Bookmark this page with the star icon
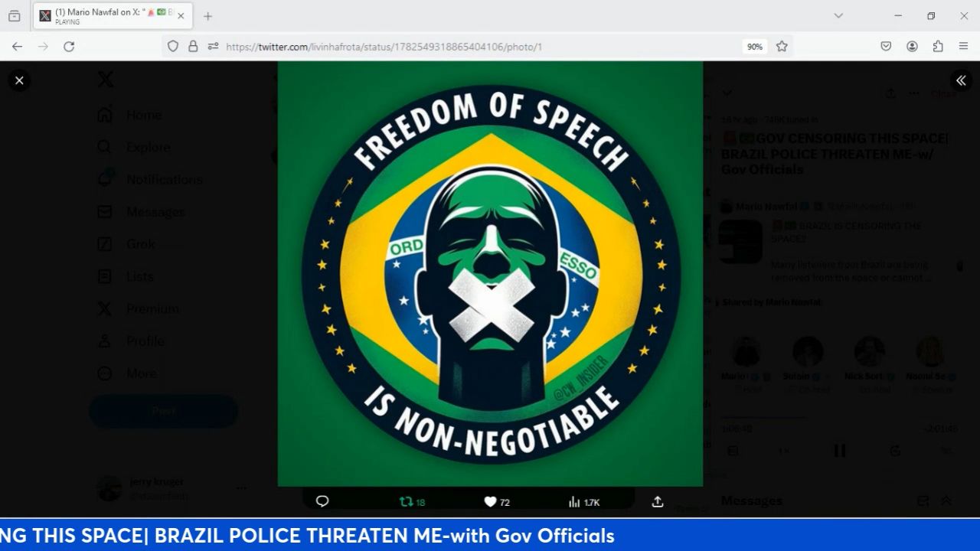 click(782, 47)
